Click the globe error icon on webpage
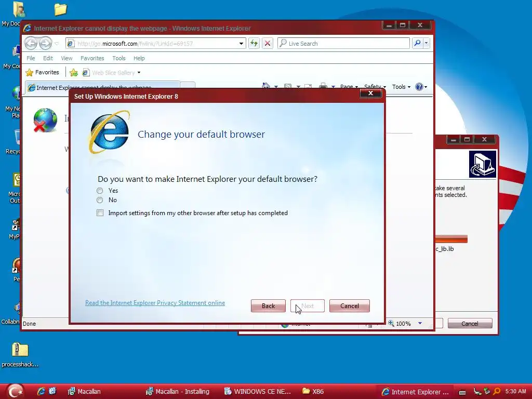 [45, 120]
